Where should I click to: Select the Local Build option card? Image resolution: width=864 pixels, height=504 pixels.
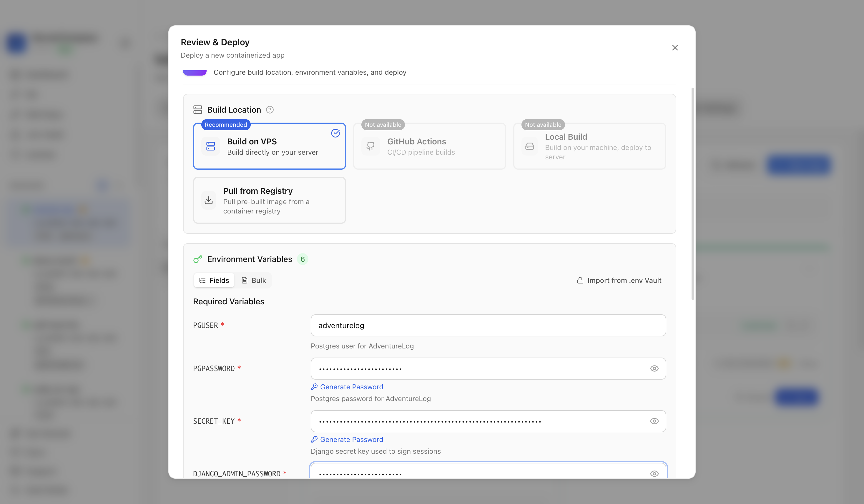[x=590, y=146]
